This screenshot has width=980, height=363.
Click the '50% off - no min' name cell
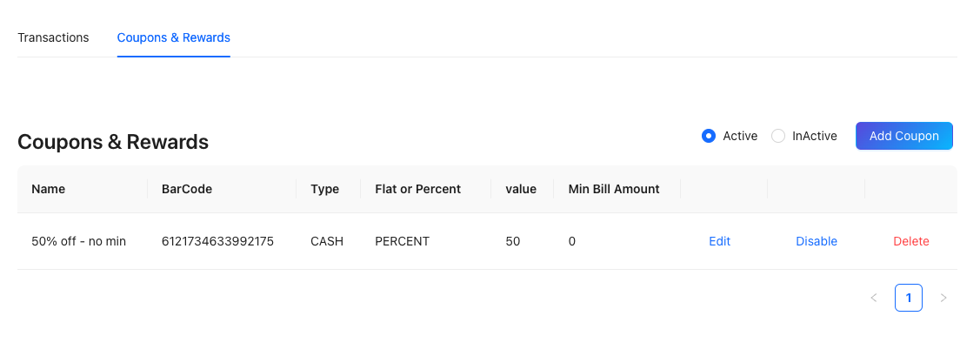pos(79,241)
